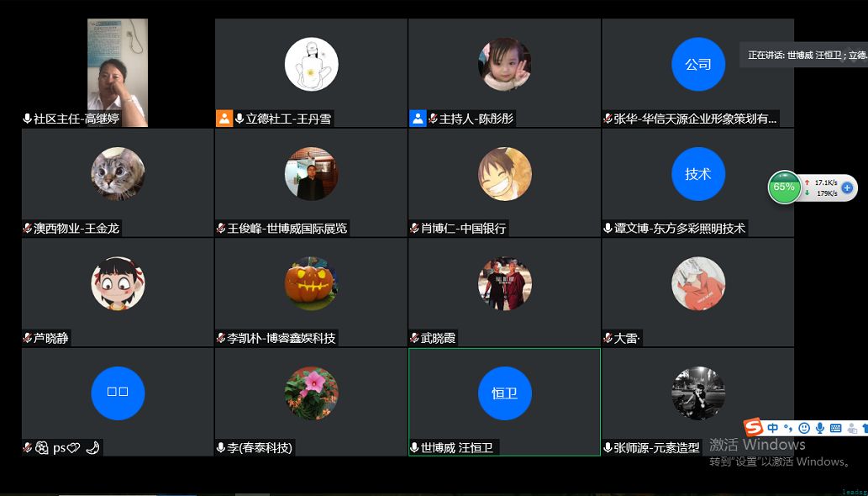Click the blue plus on the network speed widget
The height and width of the screenshot is (496, 868).
847,187
